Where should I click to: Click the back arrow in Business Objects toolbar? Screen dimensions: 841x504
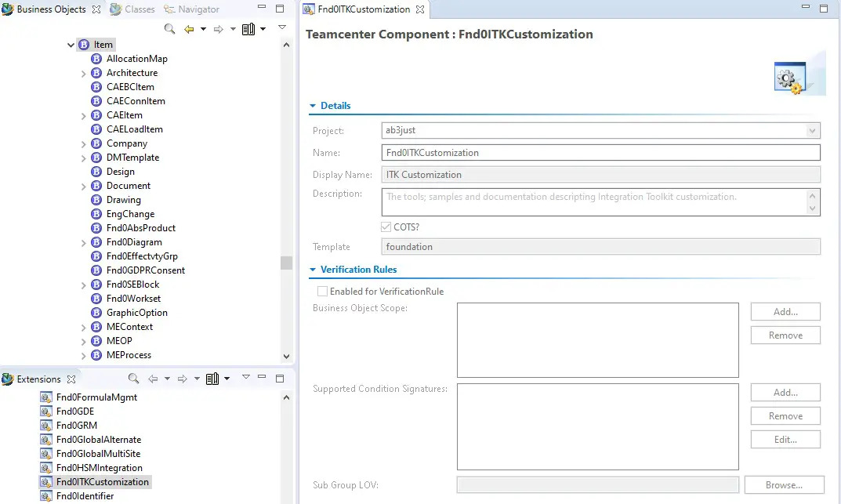pos(189,29)
